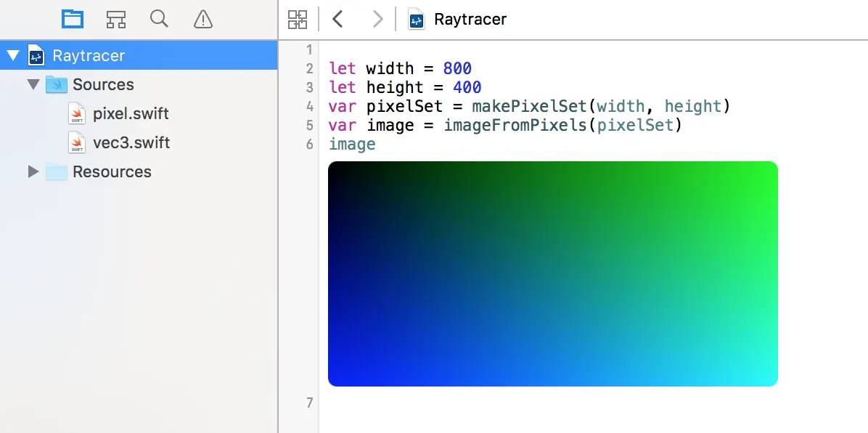868x433 pixels.
Task: Switch to the Symbol navigator
Action: click(x=115, y=20)
